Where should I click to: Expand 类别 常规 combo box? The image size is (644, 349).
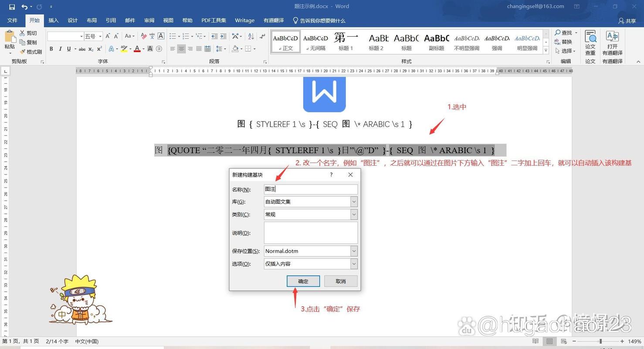coord(354,214)
